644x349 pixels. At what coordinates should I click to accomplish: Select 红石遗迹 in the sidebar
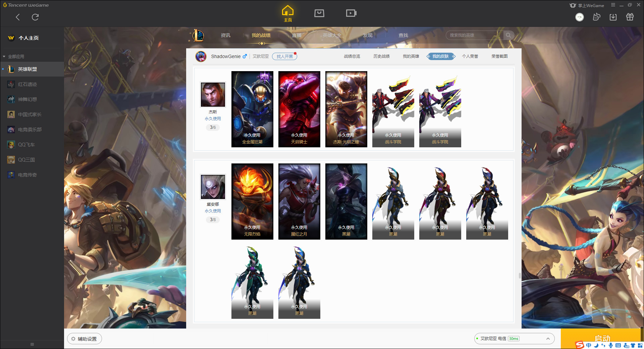point(32,84)
